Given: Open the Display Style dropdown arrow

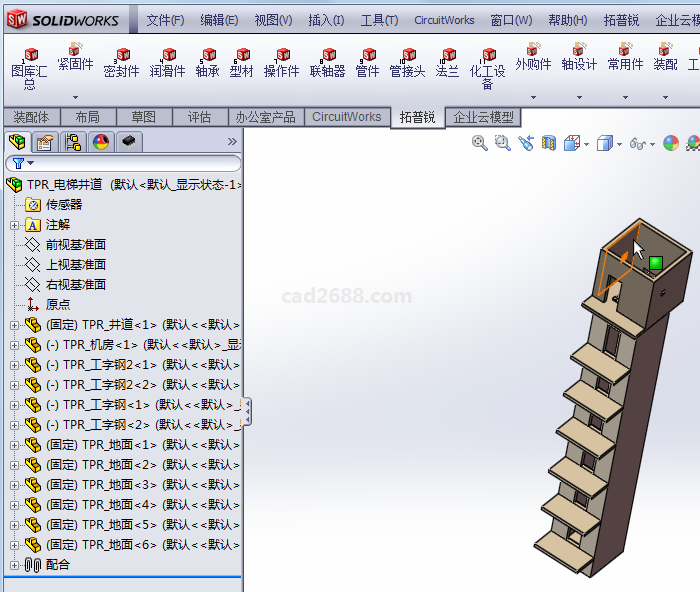Looking at the screenshot, I should [x=619, y=144].
